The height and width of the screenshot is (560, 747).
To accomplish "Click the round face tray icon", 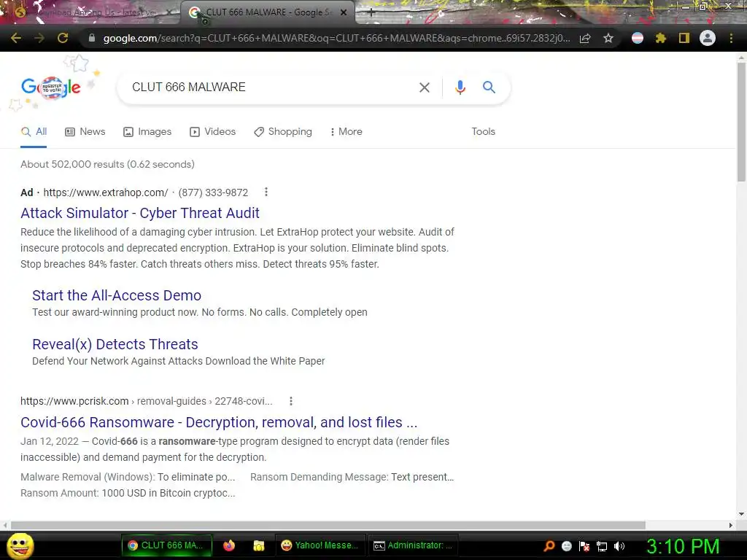I will tap(566, 546).
